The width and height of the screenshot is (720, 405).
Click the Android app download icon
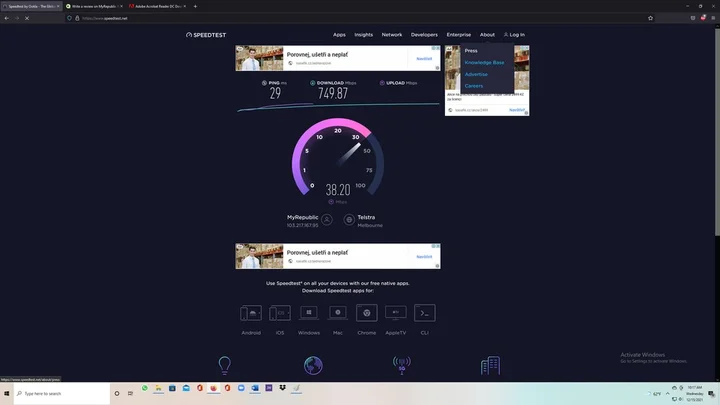pos(251,313)
